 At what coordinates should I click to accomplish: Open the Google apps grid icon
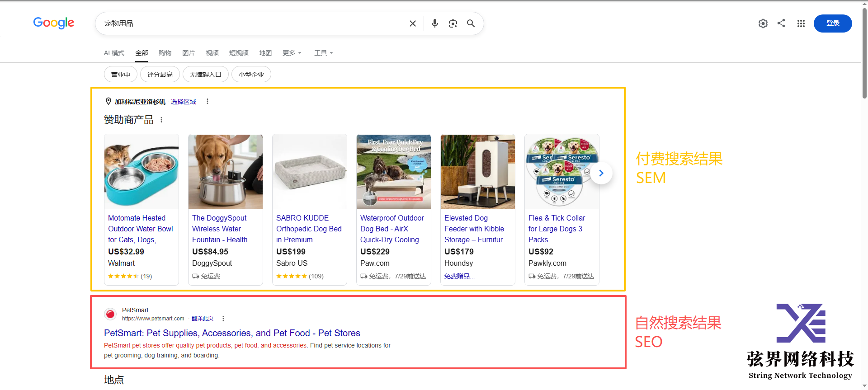(801, 23)
